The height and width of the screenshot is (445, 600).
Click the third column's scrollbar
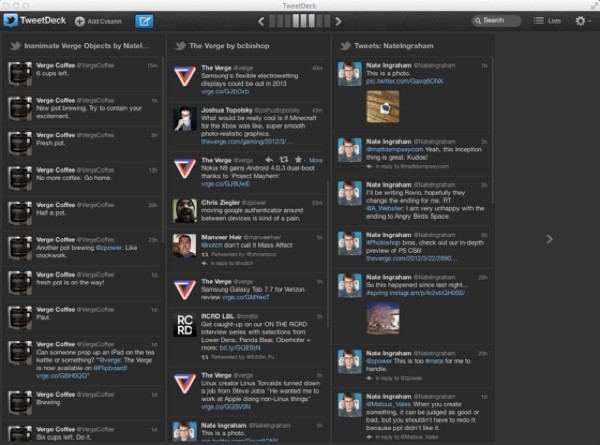click(x=493, y=130)
